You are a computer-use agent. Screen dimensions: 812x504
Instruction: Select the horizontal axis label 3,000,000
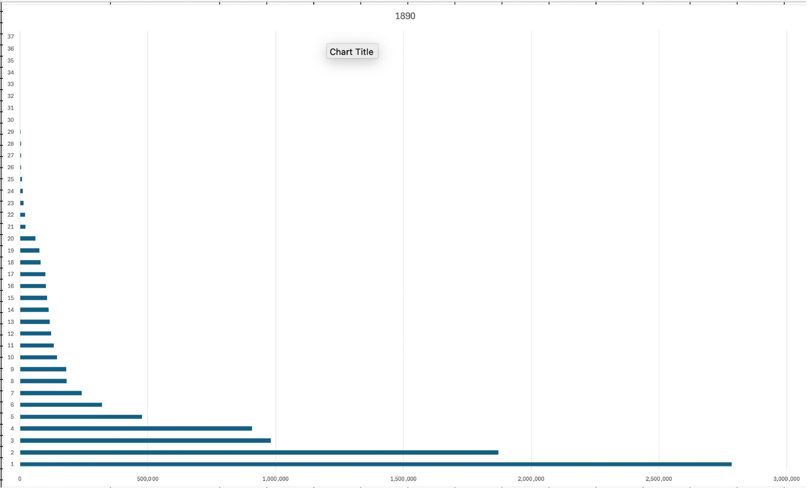click(x=786, y=479)
